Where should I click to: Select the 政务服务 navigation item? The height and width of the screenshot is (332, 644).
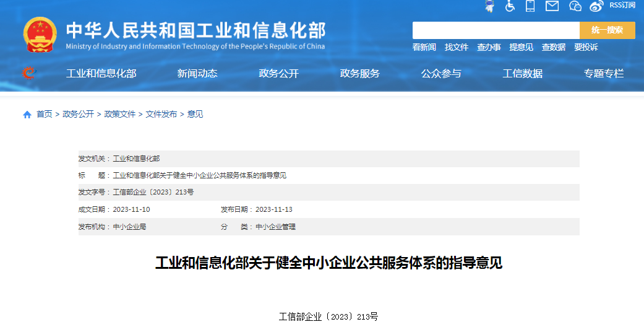pyautogui.click(x=360, y=73)
